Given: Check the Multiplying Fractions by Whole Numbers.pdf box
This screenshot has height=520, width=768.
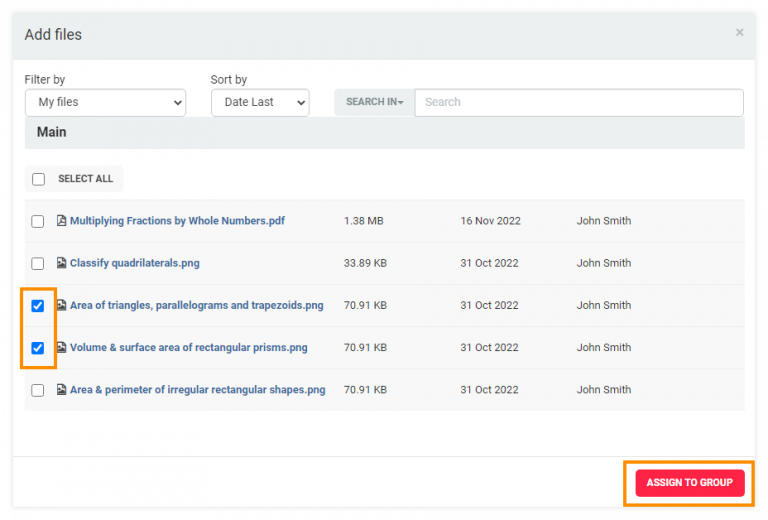Looking at the screenshot, I should click(x=38, y=221).
